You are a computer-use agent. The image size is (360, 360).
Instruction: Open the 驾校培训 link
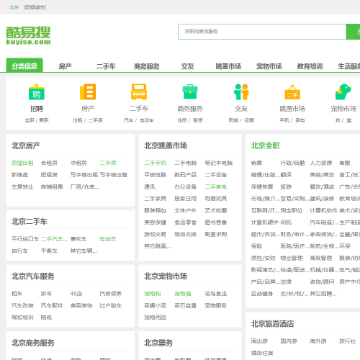tap(23, 317)
